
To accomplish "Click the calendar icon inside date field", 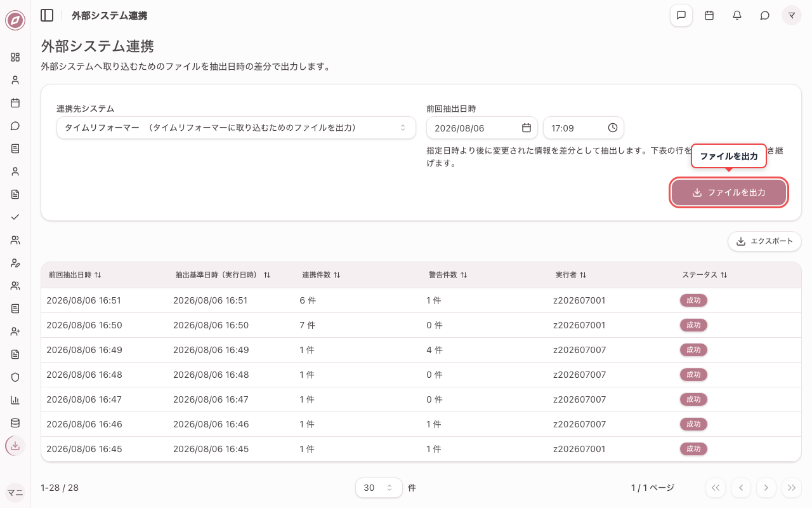I will (527, 128).
